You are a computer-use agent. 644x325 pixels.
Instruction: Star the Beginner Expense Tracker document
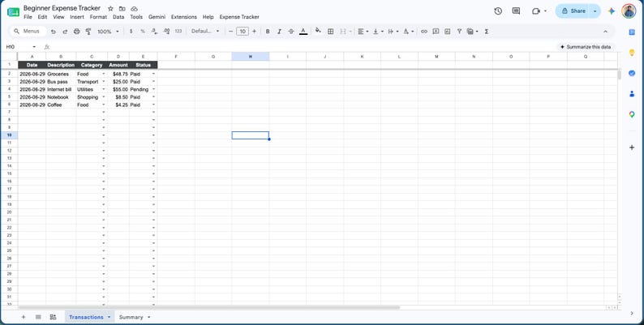[110, 9]
